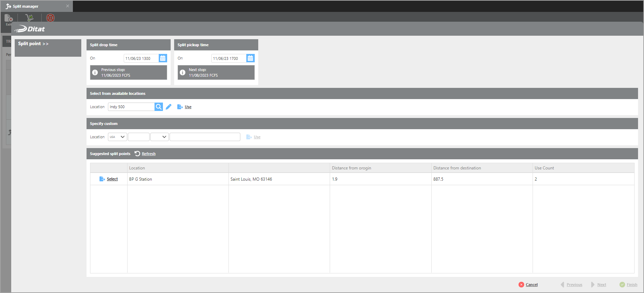Click the hand truck toolbar icon

[30, 18]
